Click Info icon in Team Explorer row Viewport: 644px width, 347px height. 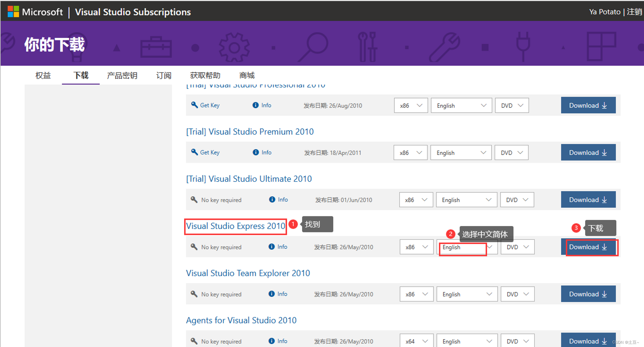tap(272, 294)
